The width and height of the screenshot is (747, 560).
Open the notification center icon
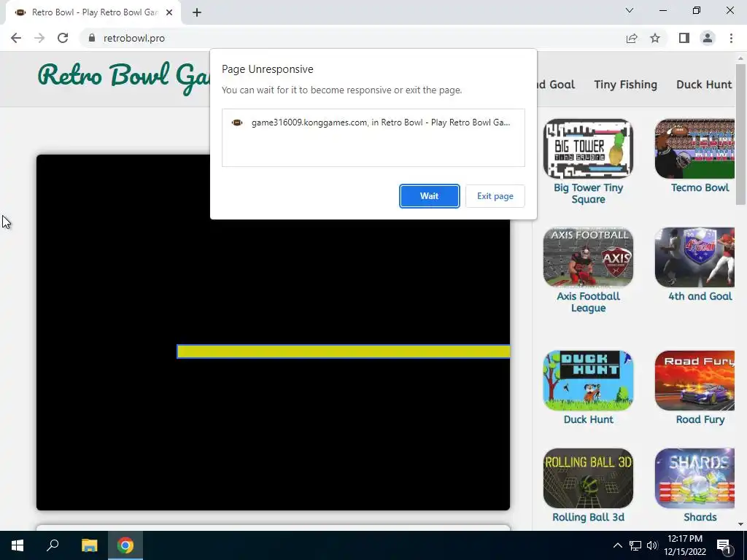(724, 545)
